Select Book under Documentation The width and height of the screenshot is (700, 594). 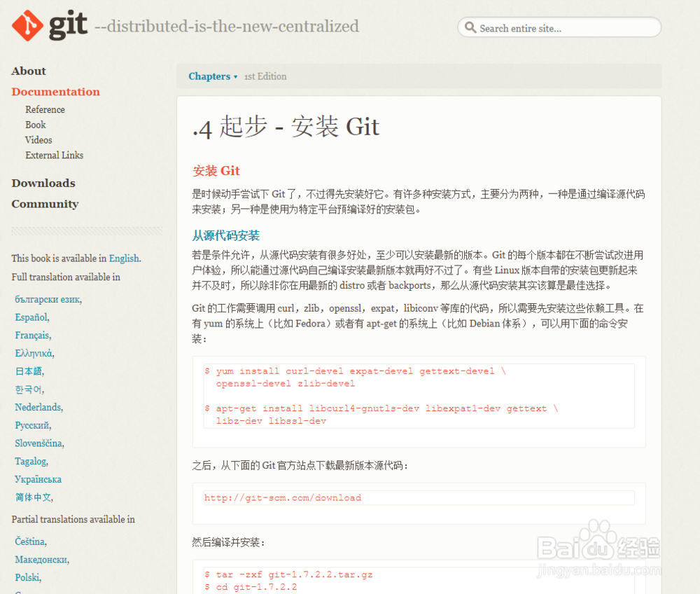[36, 125]
